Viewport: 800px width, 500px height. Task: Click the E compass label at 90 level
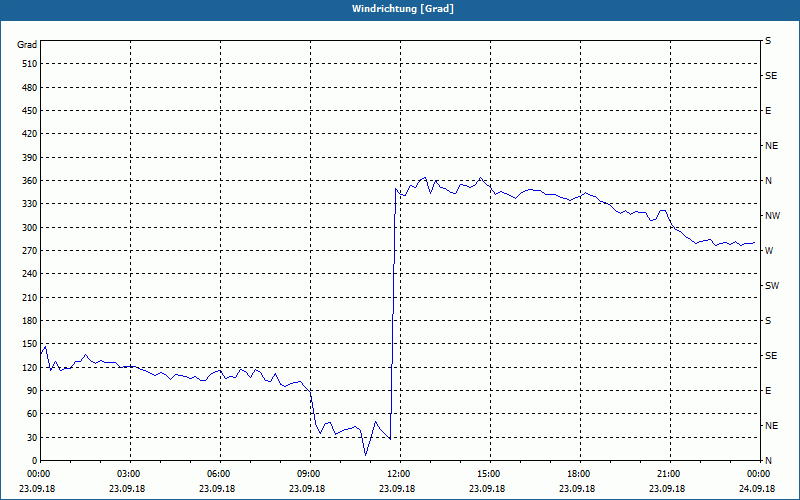click(768, 391)
